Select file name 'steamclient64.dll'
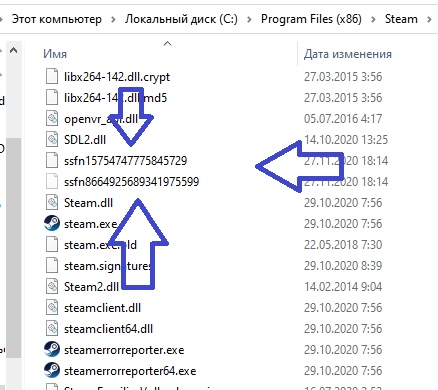Screen dimensions: 438x390 108,329
